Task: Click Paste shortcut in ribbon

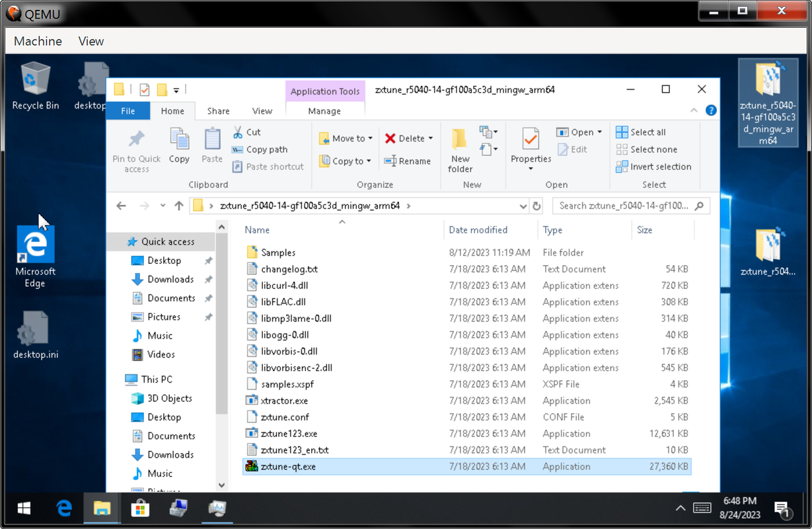Action: [268, 167]
